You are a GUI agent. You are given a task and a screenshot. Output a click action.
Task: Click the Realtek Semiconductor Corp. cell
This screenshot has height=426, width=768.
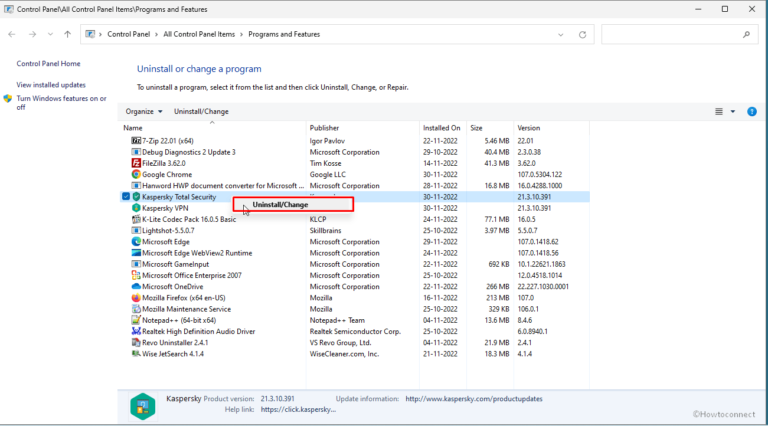coord(355,331)
